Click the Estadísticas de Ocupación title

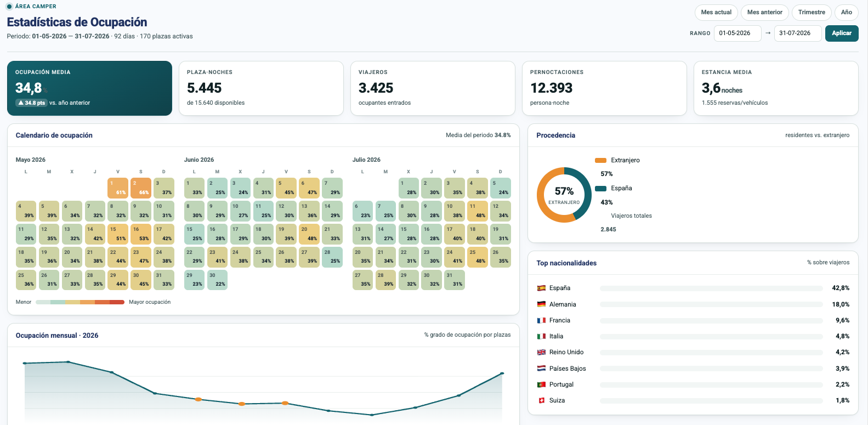77,22
